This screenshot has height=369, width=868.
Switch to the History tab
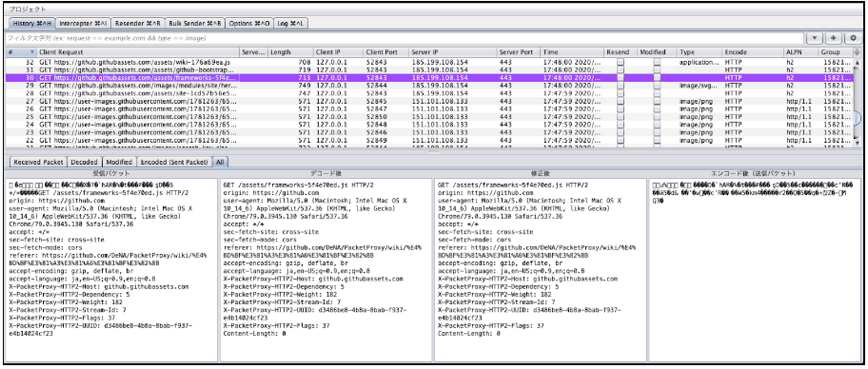click(x=31, y=23)
